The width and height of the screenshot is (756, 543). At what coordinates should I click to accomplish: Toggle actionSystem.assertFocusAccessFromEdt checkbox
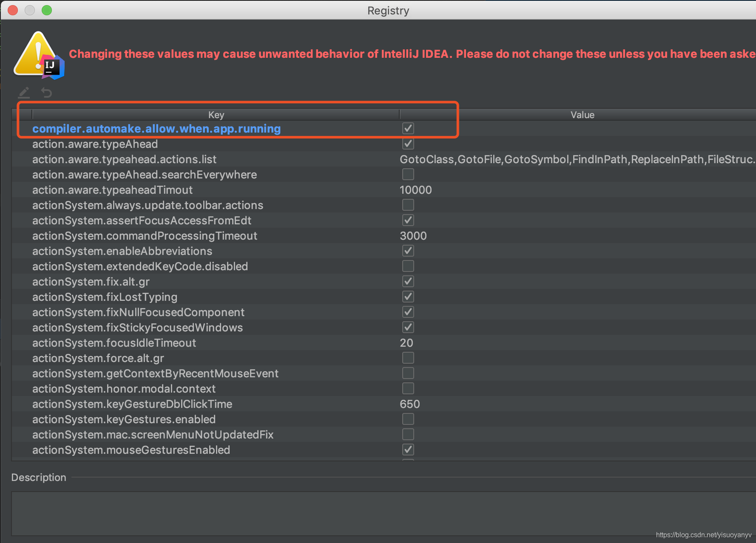click(408, 220)
